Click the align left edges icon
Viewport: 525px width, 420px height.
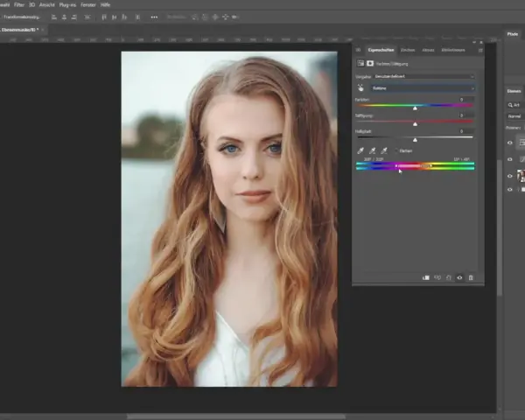click(x=54, y=17)
